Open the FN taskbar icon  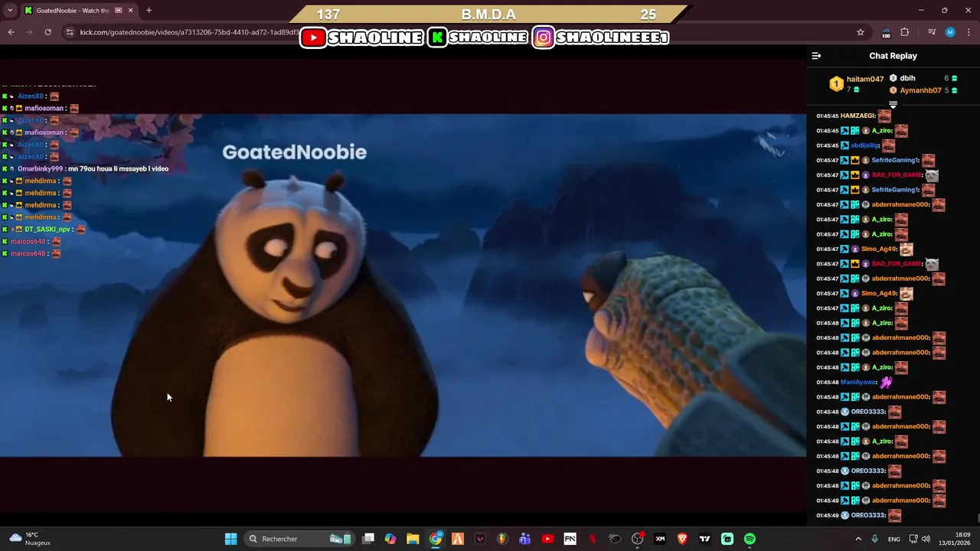coord(570,539)
